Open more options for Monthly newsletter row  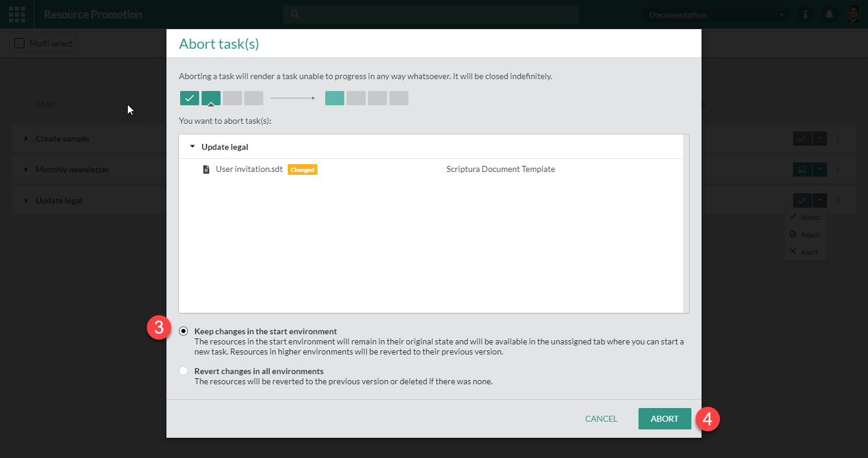tap(838, 170)
